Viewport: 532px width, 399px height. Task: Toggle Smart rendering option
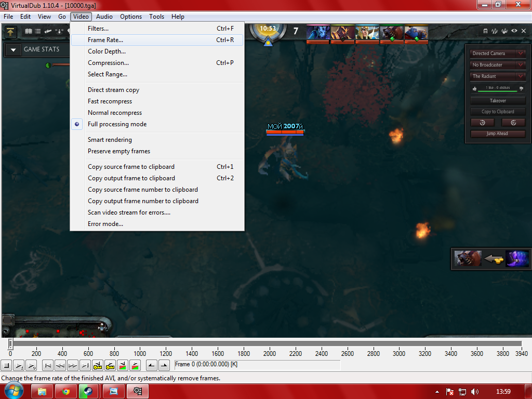tap(157, 140)
